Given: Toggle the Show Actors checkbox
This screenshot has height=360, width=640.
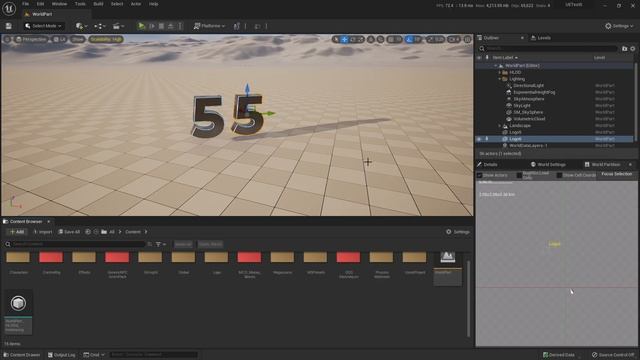Looking at the screenshot, I should pos(480,175).
